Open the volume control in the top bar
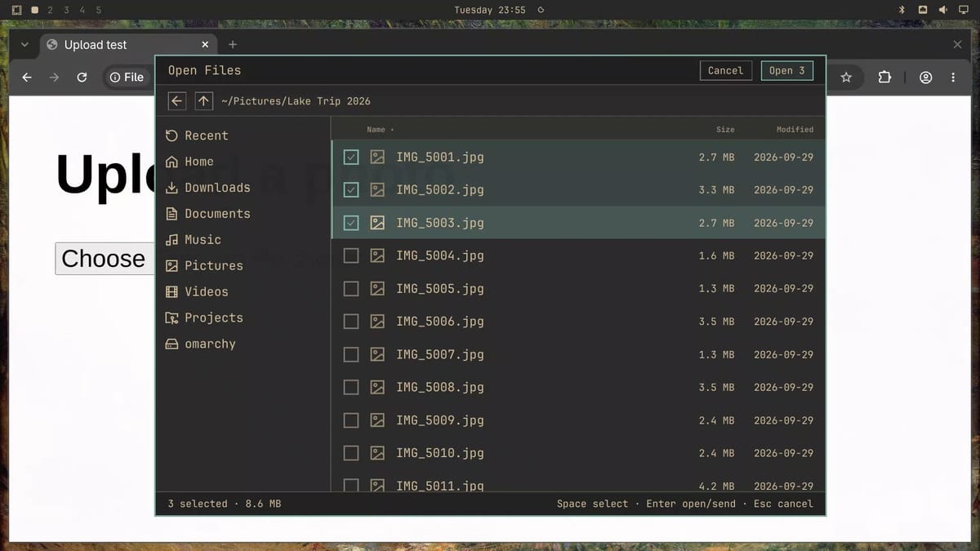Screen dimensions: 980x551 coord(942,10)
